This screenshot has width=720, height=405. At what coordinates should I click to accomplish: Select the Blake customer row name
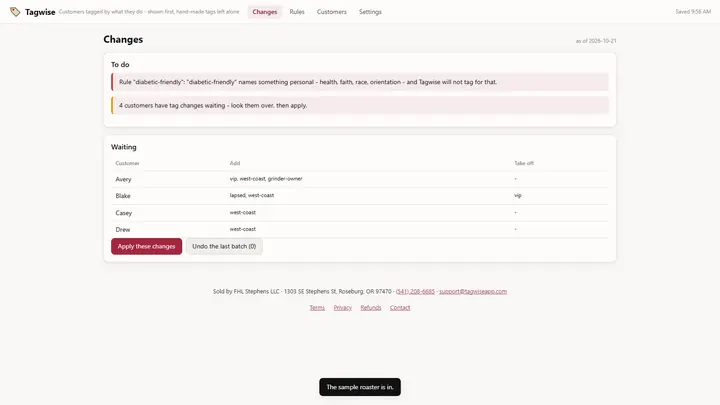click(123, 196)
